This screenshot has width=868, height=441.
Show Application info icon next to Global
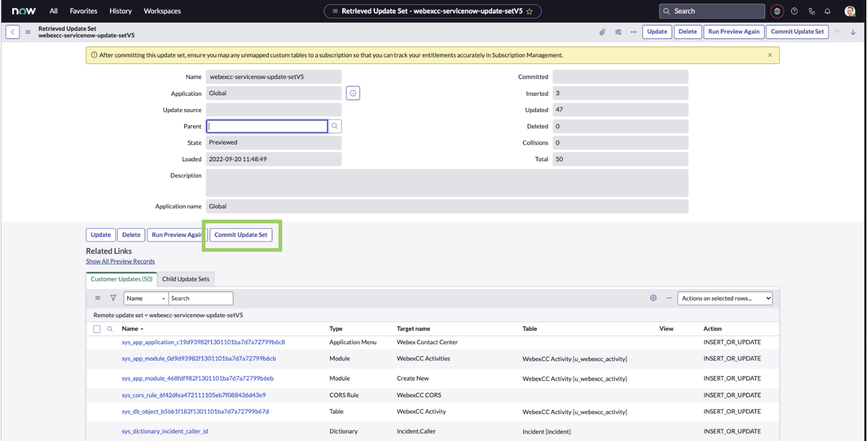353,93
